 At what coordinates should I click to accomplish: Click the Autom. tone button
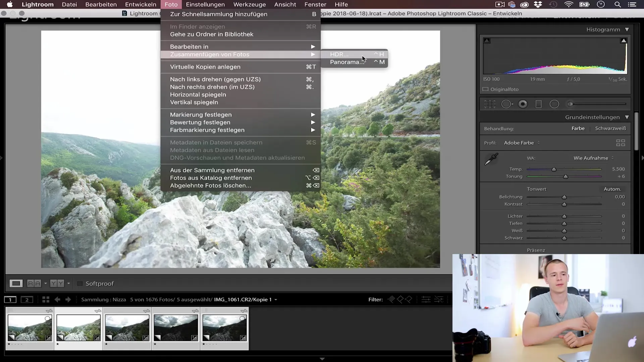click(612, 189)
